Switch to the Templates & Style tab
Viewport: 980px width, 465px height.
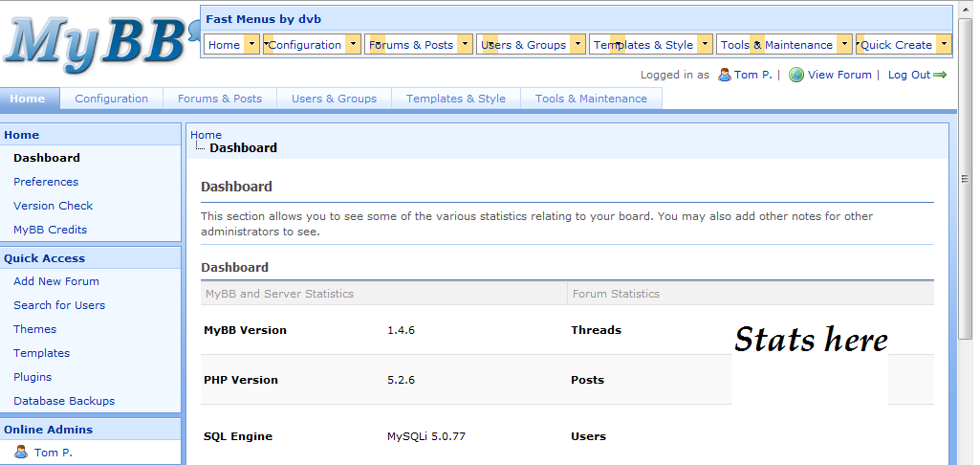[456, 99]
